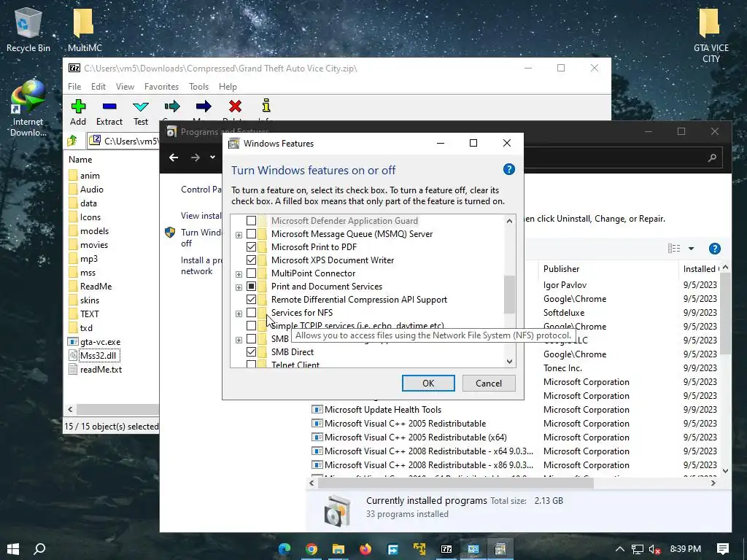Click the Delete red X icon in 7-Zip
The height and width of the screenshot is (560, 747).
tap(235, 106)
